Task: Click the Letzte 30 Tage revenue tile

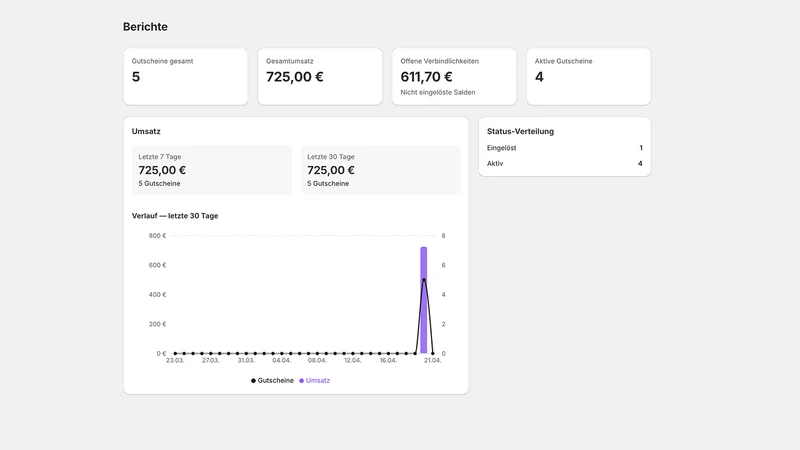Action: (x=380, y=170)
